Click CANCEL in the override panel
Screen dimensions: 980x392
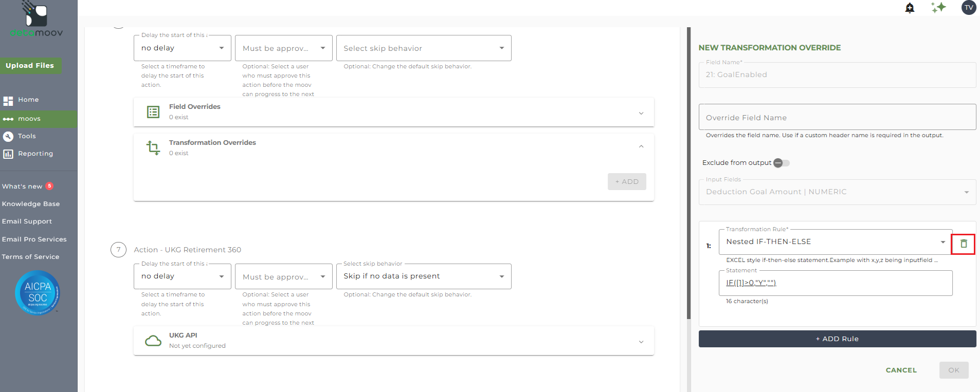tap(901, 370)
